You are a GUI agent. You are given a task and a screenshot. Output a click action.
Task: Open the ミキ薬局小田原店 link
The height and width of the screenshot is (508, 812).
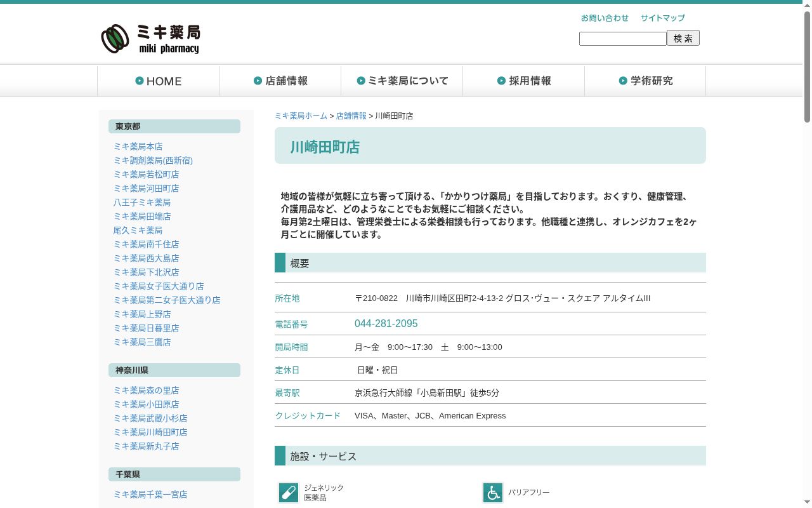tap(146, 404)
